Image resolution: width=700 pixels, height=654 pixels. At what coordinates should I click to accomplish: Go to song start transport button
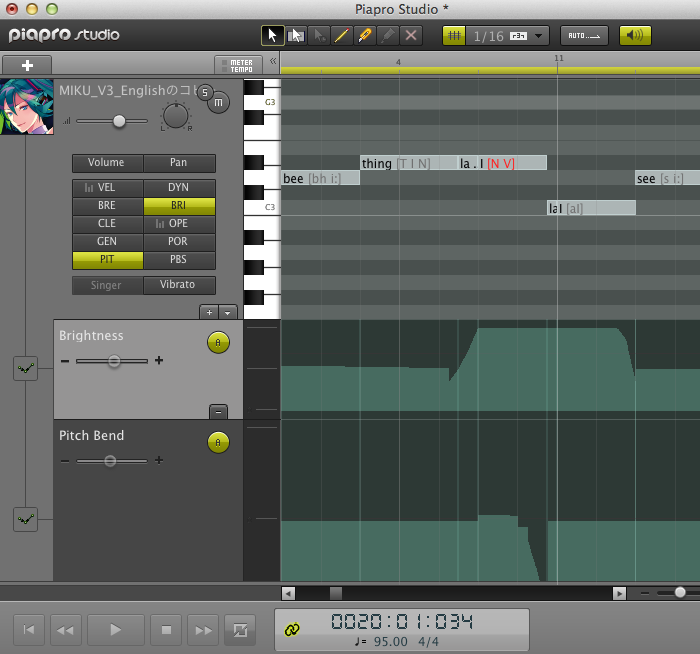(29, 630)
